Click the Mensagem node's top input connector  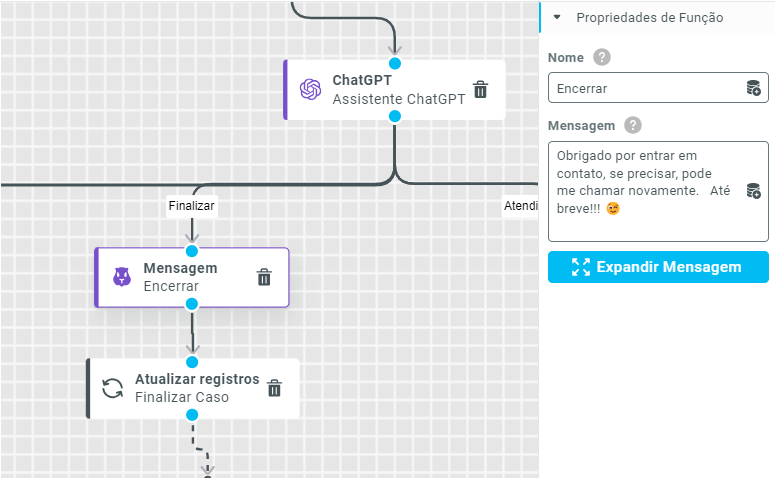pyautogui.click(x=192, y=250)
